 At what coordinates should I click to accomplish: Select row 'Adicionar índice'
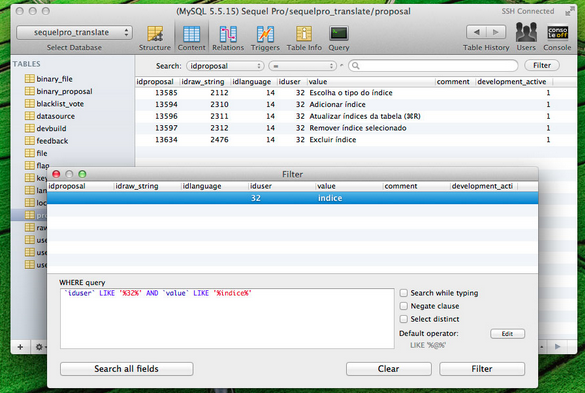[356, 105]
